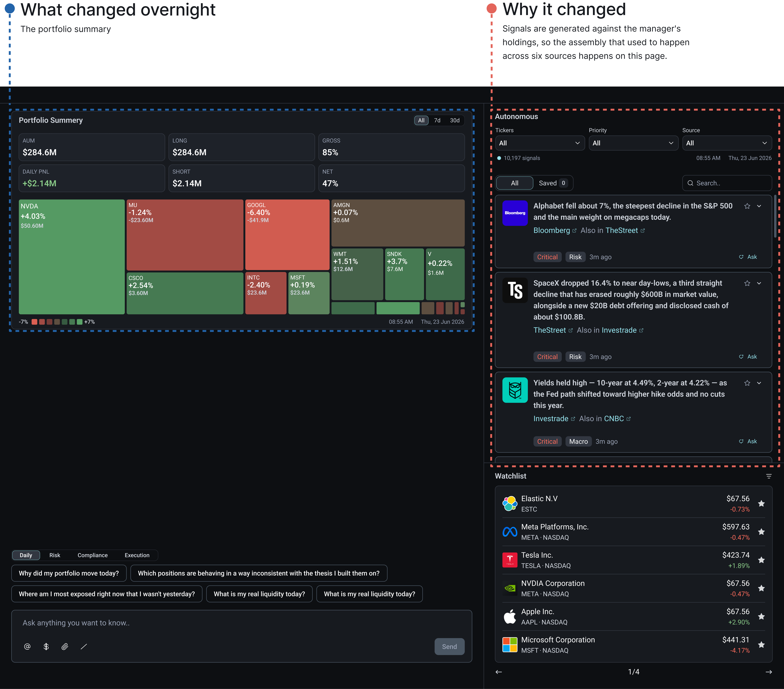Star the Yields held high signal
Viewport: 784px width, 689px height.
click(x=747, y=383)
